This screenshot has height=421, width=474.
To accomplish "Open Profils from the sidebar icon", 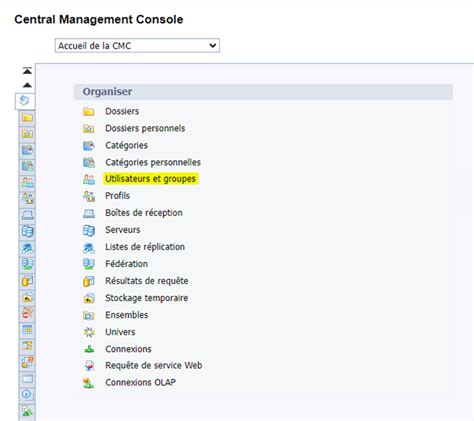I will pos(27,199).
